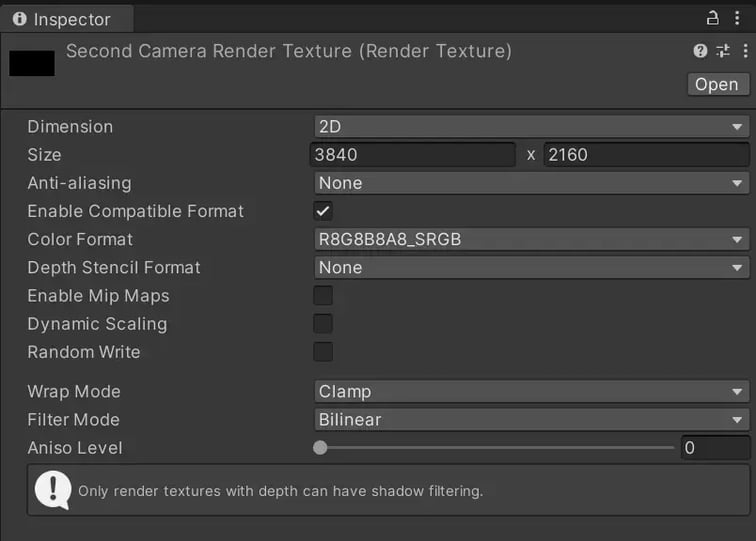This screenshot has width=756, height=541.
Task: Open the Inspector tab options menu
Action: [x=737, y=18]
